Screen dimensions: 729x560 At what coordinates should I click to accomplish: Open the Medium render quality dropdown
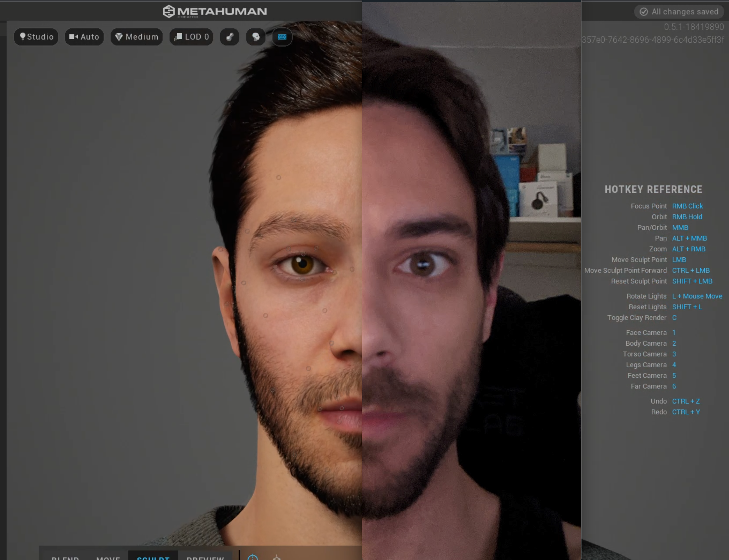click(x=137, y=37)
